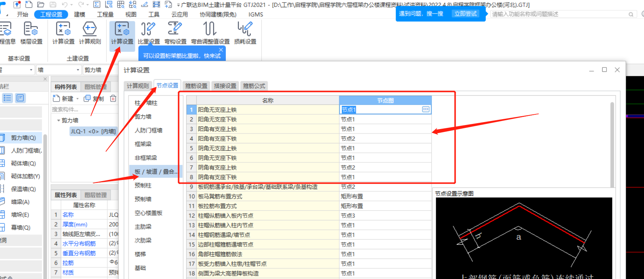Click 水平分布钢筋 property name
Viewport: 644px width, 279px height.
79,243
